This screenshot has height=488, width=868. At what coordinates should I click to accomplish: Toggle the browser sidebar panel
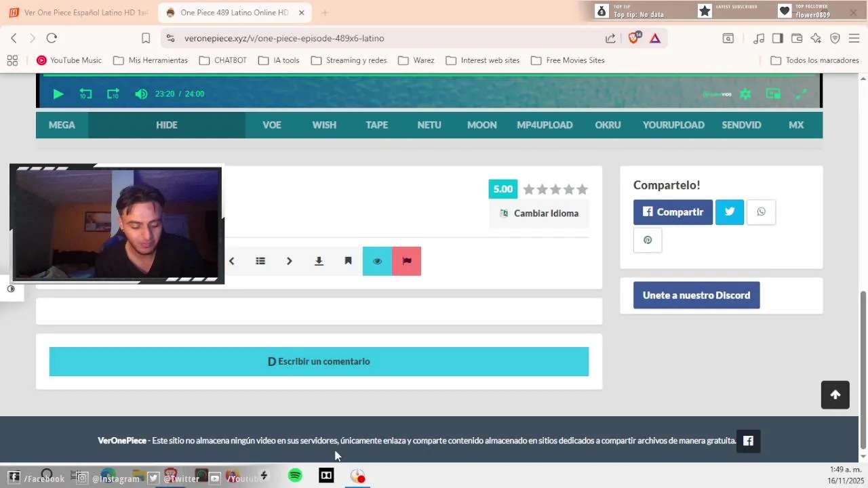pyautogui.click(x=778, y=38)
